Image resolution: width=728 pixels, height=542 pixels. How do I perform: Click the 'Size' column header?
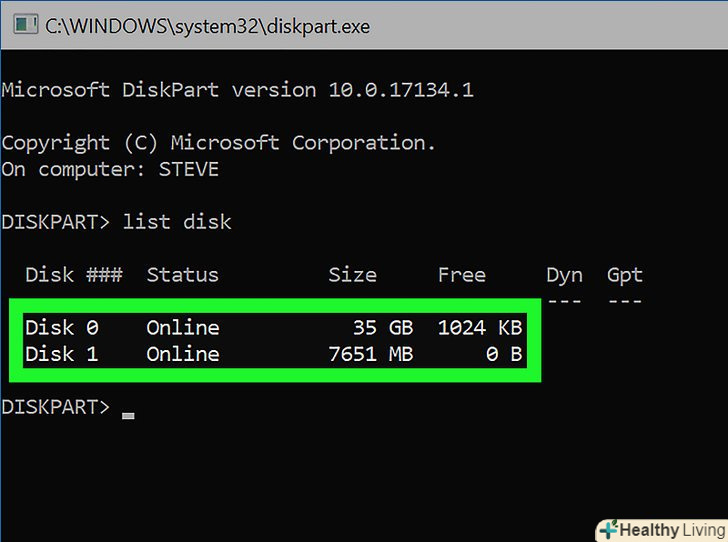(352, 274)
